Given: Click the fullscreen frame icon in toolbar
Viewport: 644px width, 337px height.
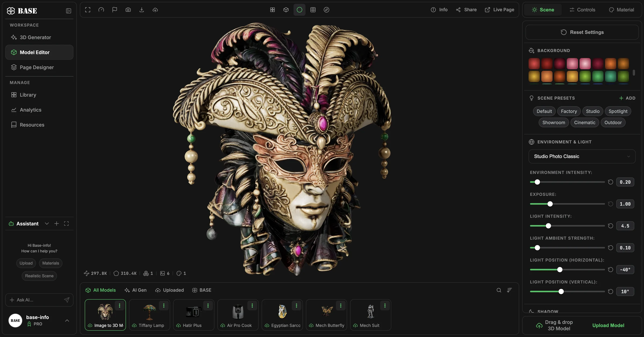Looking at the screenshot, I should (x=88, y=10).
